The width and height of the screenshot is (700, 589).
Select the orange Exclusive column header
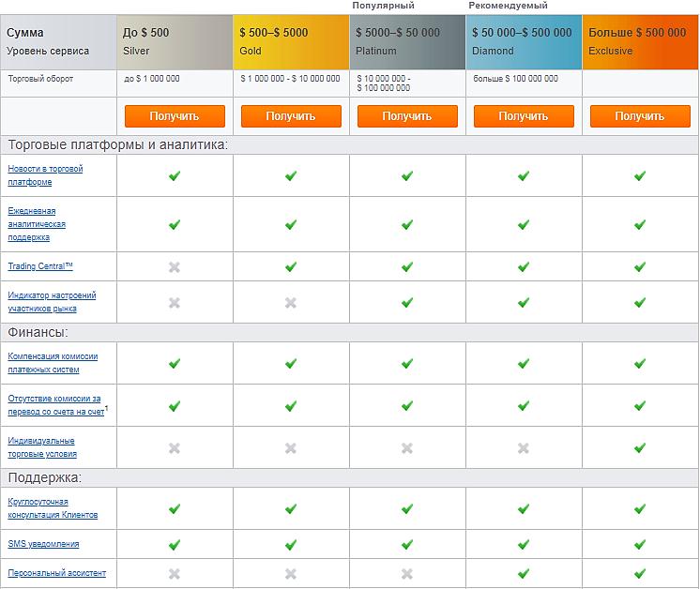(640, 41)
